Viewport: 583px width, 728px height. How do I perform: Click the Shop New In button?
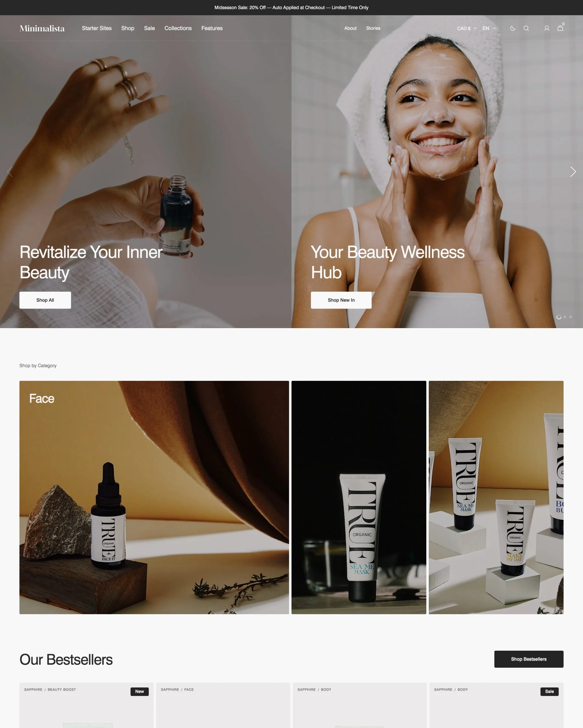pos(341,300)
